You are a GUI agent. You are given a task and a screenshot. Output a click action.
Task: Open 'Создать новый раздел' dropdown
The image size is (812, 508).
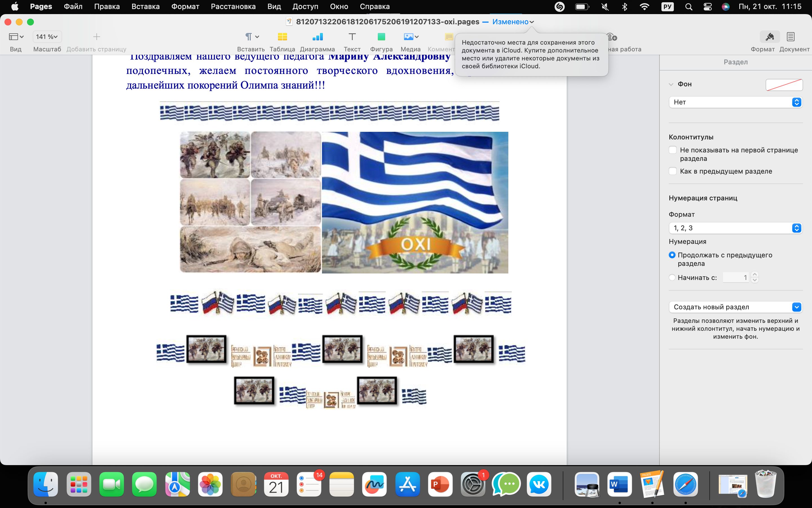735,307
